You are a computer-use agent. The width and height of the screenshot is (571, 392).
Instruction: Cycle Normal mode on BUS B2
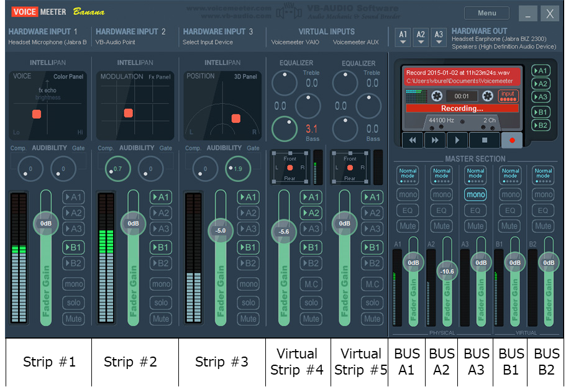pyautogui.click(x=543, y=175)
